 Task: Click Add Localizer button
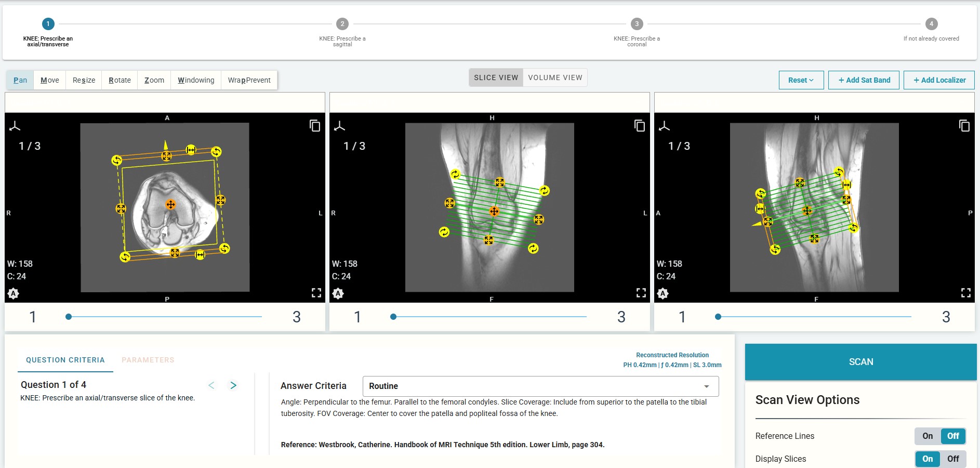coord(939,80)
